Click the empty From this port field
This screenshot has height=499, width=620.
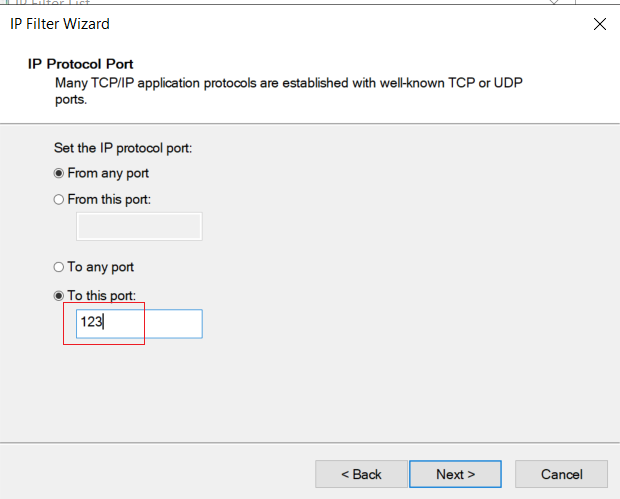(x=139, y=226)
